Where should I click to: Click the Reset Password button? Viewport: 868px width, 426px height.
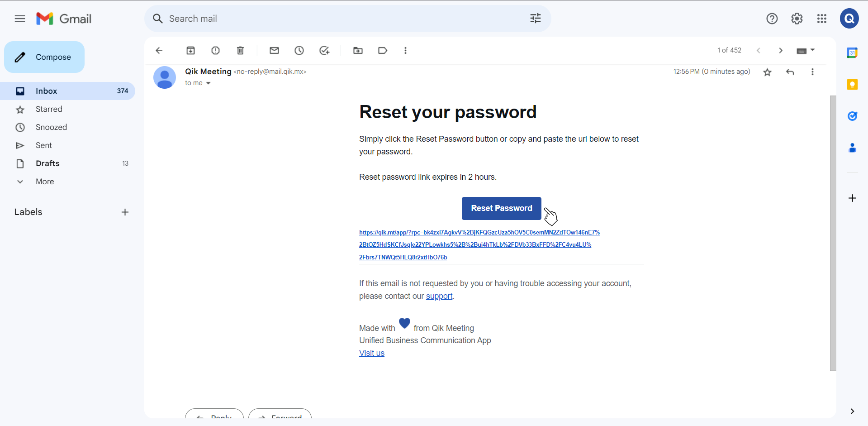click(x=501, y=208)
